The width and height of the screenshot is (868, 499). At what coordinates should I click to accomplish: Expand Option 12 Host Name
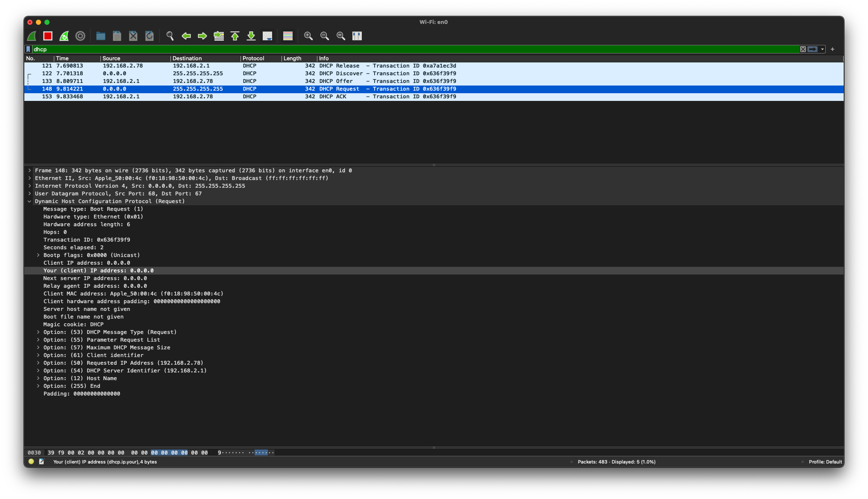point(38,378)
